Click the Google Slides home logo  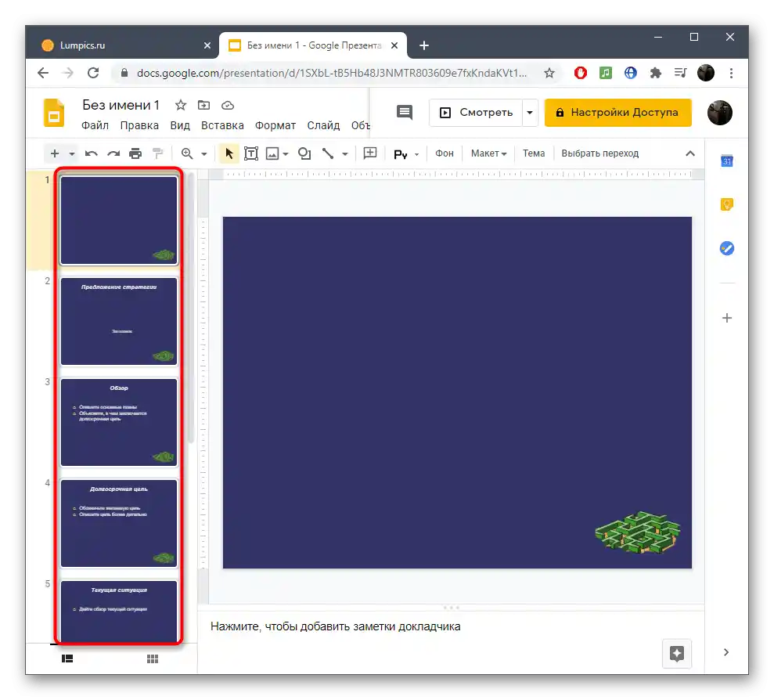point(54,113)
